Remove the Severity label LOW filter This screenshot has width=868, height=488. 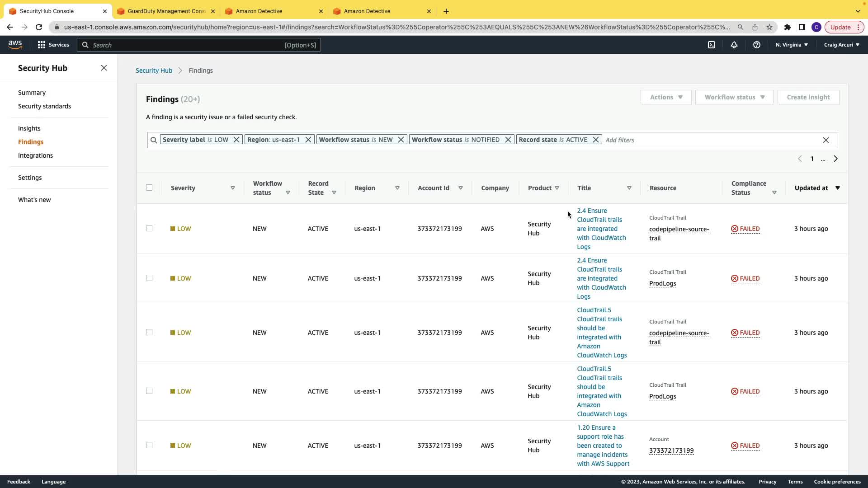236,140
